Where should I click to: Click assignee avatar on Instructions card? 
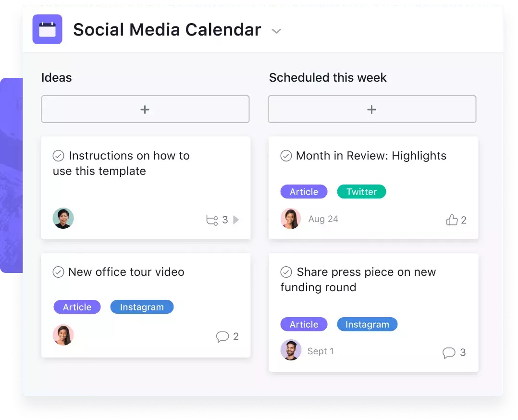[x=63, y=218]
